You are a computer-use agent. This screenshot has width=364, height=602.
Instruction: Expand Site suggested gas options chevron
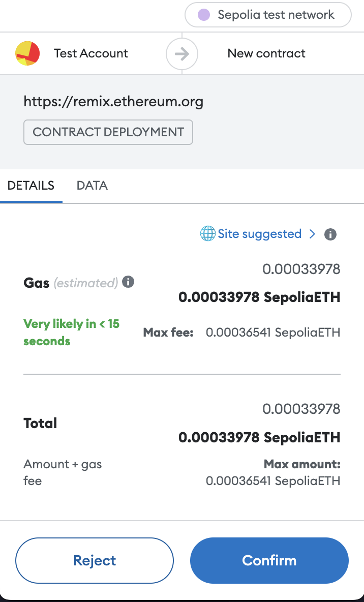(x=312, y=234)
